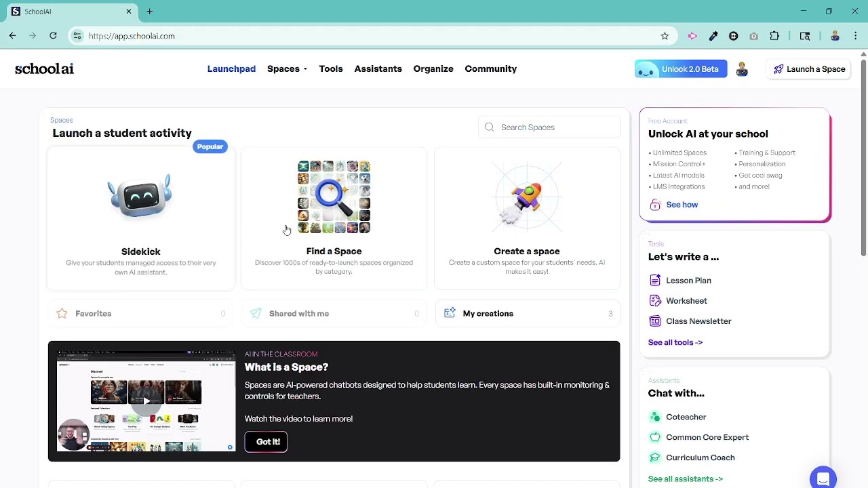Focus the Search Spaces field
Image resolution: width=868 pixels, height=488 pixels.
coord(549,127)
